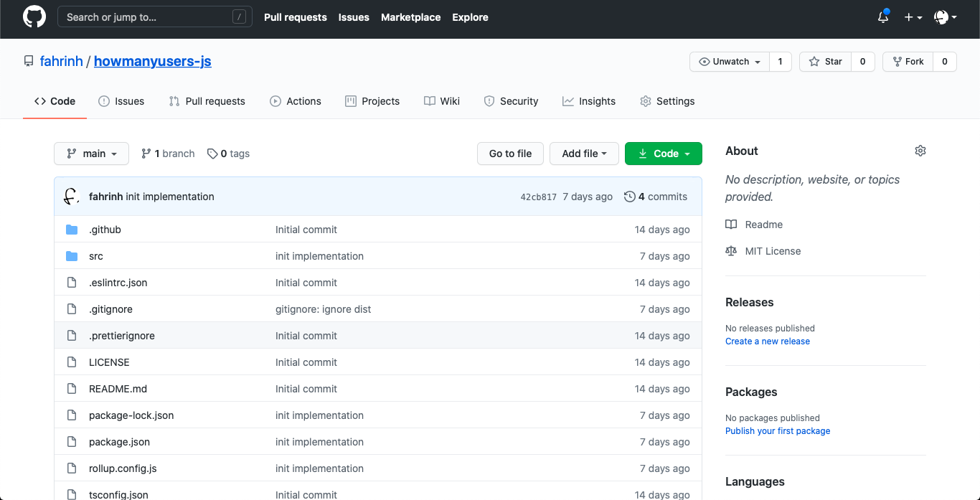Open the README.md file
This screenshot has width=980, height=500.
click(118, 389)
